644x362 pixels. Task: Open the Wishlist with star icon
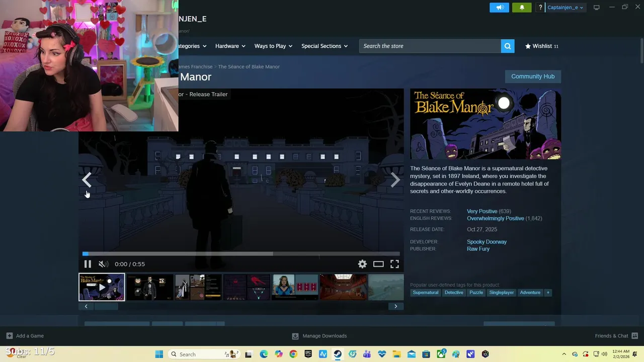(x=541, y=46)
